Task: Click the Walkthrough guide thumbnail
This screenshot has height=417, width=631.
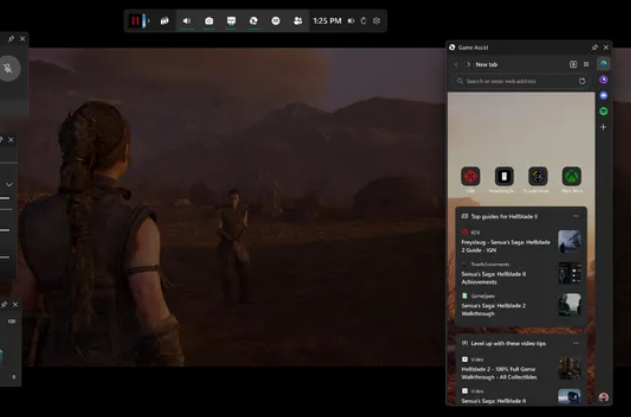Action: [569, 305]
